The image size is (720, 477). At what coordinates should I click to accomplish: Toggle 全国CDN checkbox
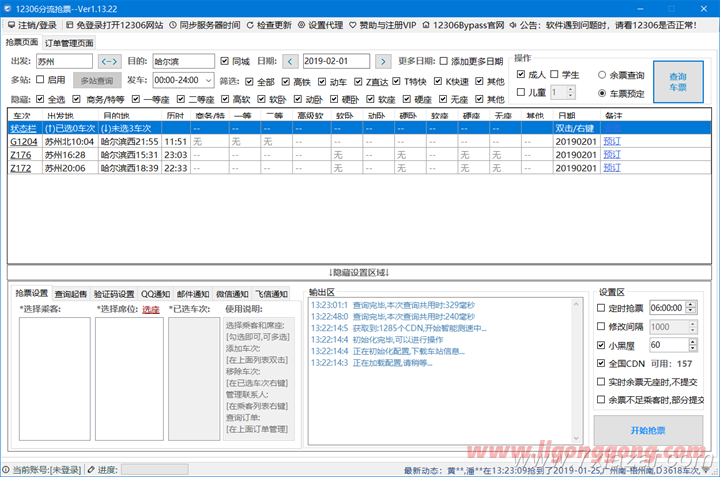pos(601,363)
